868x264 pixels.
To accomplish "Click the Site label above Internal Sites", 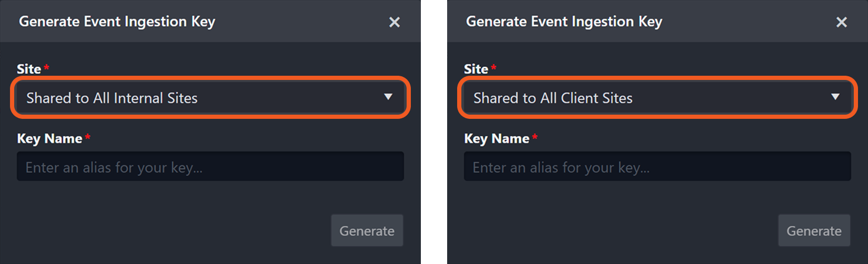I will click(x=28, y=69).
